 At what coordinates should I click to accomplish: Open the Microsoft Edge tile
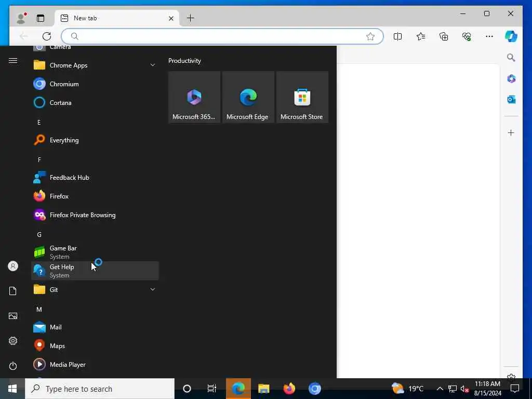coord(248,97)
